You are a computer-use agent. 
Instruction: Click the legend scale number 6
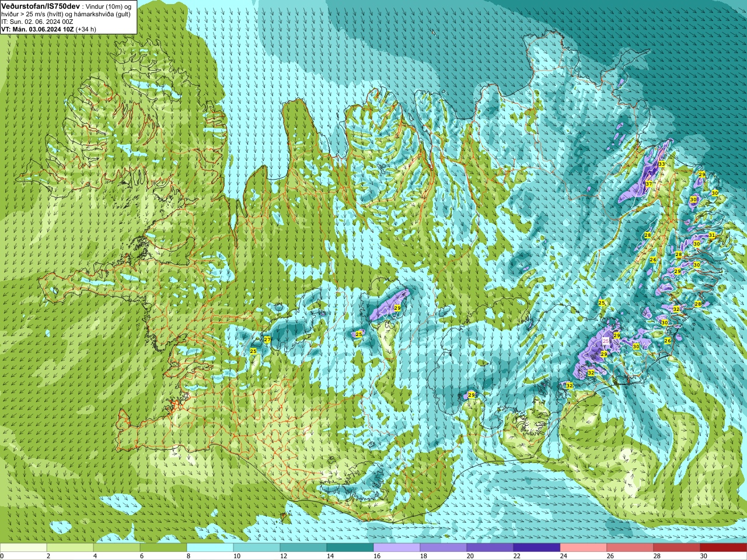point(141,556)
